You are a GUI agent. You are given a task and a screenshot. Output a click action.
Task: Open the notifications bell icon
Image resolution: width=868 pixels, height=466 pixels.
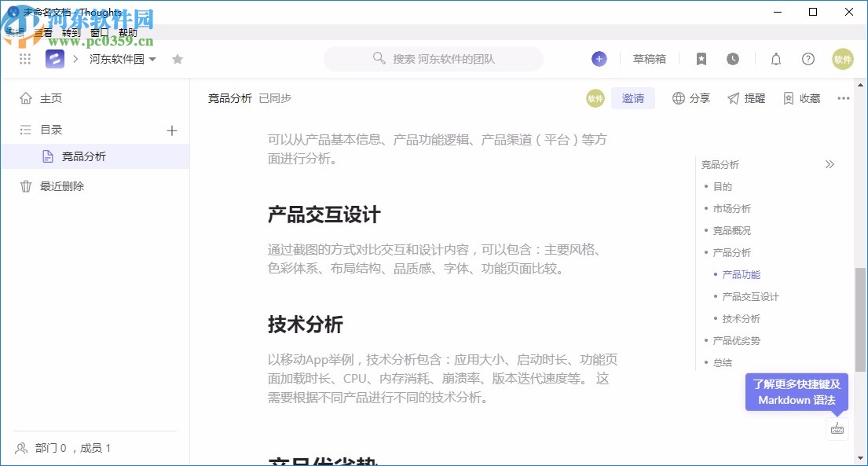775,59
